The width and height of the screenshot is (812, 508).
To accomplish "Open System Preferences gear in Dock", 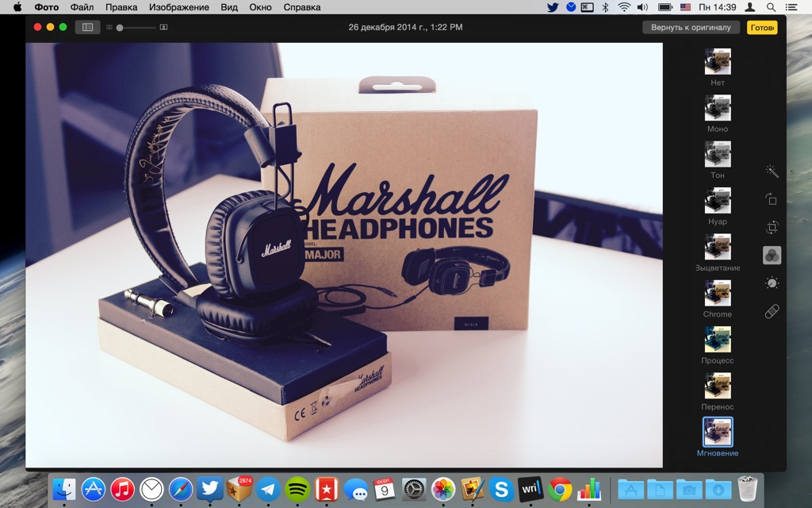I will [x=414, y=489].
